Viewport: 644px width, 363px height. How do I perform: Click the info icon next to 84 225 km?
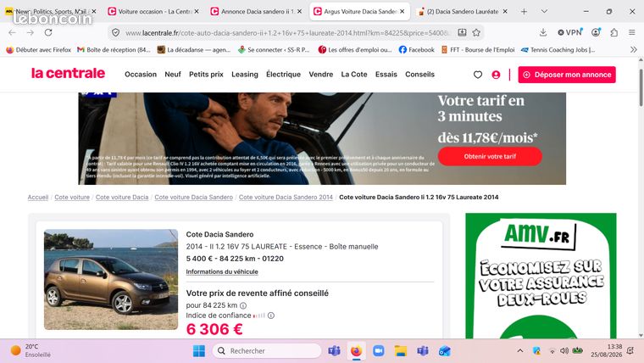click(x=243, y=305)
